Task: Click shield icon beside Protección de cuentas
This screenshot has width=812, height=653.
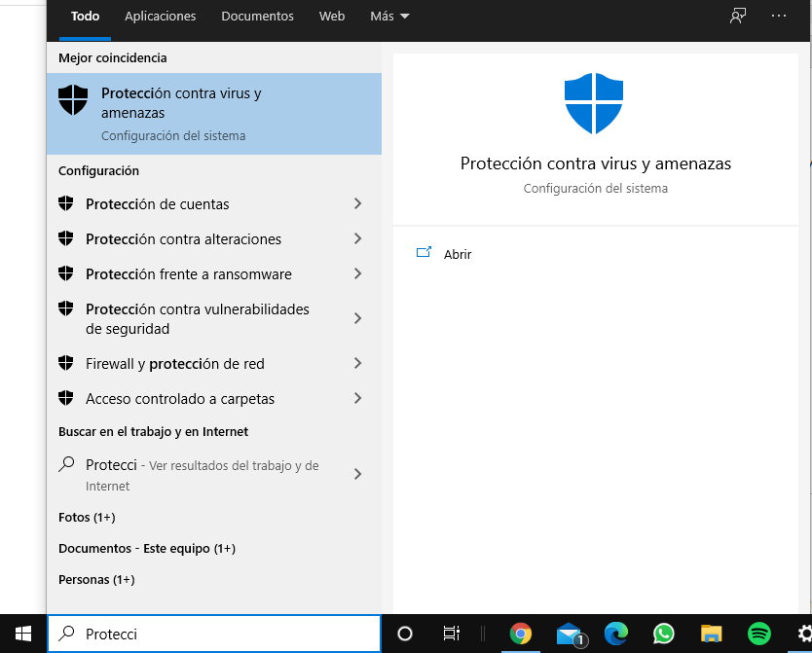Action: pos(66,203)
